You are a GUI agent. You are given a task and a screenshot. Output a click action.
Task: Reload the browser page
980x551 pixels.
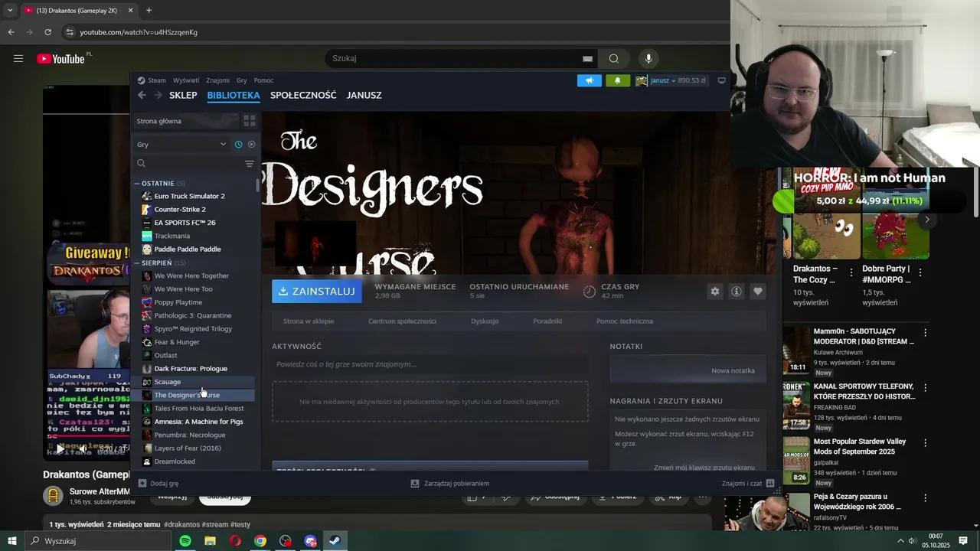(47, 32)
